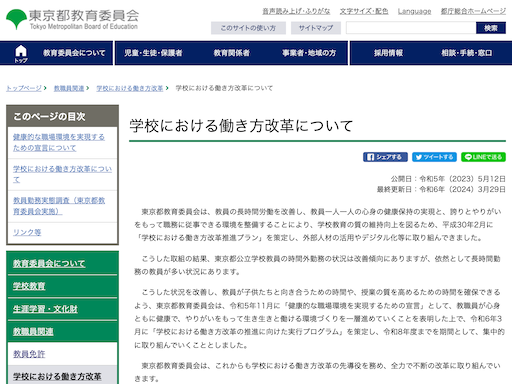Jump to リンク等 section link
Viewport: 512px width, 384px height.
click(27, 232)
